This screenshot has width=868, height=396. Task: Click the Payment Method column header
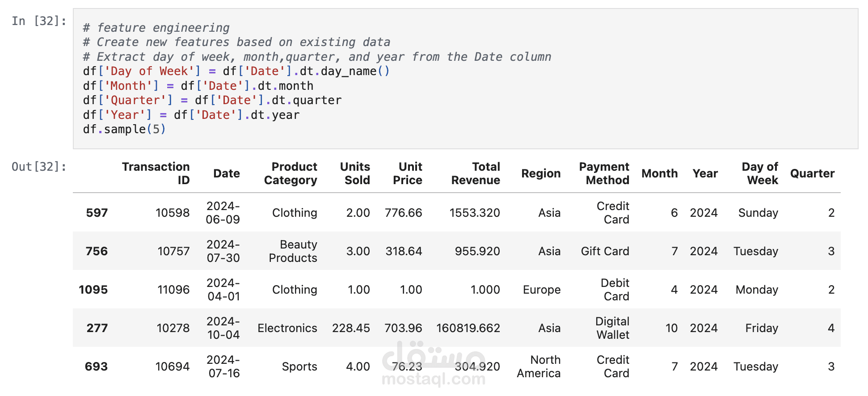[x=604, y=173]
